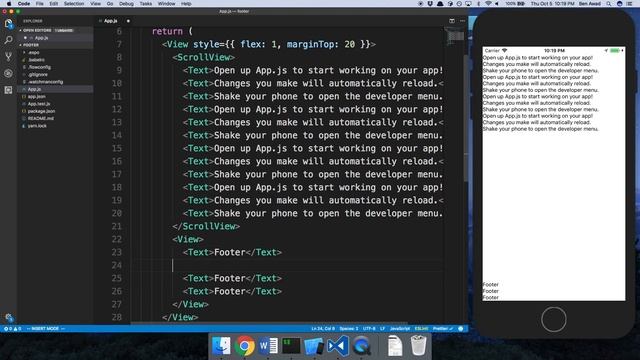The width and height of the screenshot is (640, 360).
Task: Change the LF end-of-line setting
Action: point(382,329)
